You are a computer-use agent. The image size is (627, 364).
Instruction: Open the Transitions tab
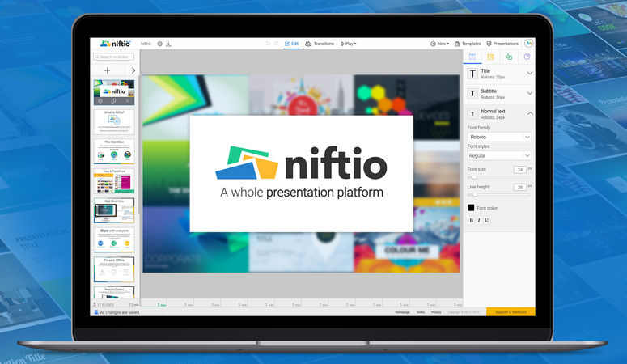(x=320, y=44)
